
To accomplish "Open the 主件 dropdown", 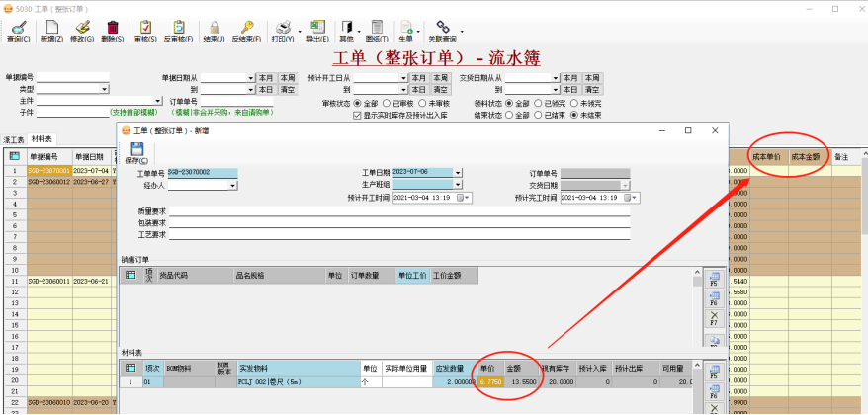I will click(x=158, y=101).
